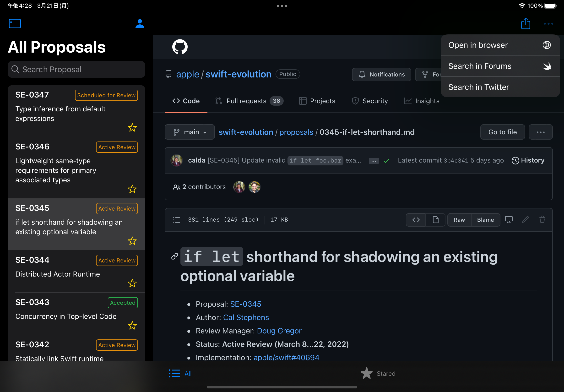This screenshot has width=564, height=392.
Task: Switch to the Stared tab
Action: 378,373
